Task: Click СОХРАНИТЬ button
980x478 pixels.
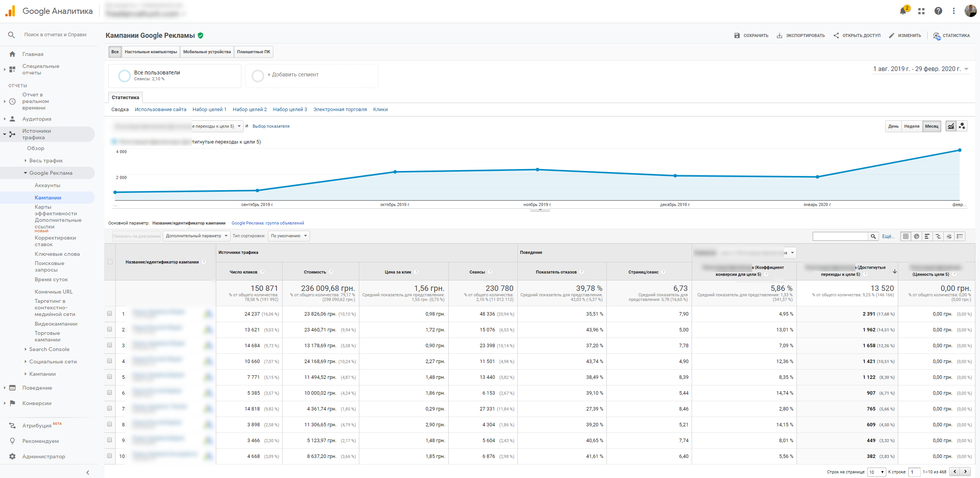Action: (751, 35)
